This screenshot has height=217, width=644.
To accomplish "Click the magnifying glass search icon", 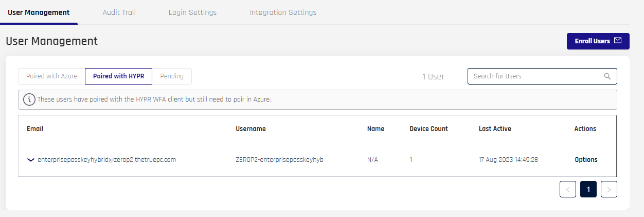I will click(x=607, y=76).
